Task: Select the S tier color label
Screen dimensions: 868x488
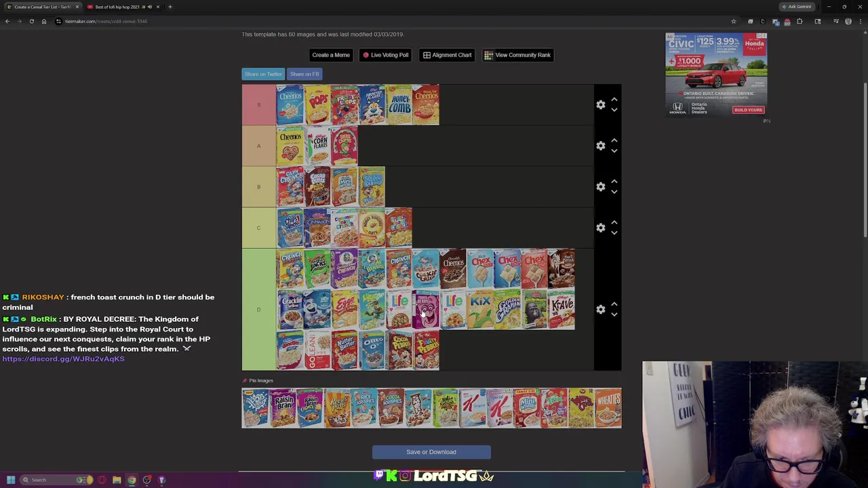Action: click(258, 105)
